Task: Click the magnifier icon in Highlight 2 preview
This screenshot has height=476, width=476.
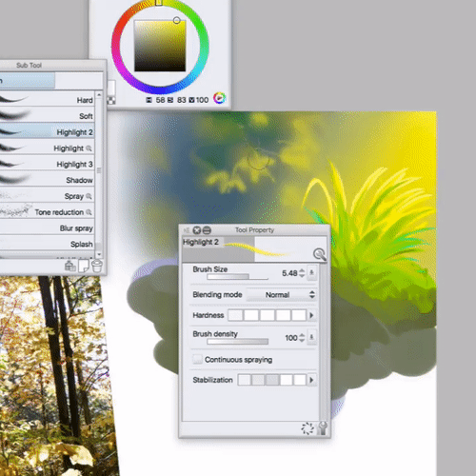Action: click(x=319, y=254)
